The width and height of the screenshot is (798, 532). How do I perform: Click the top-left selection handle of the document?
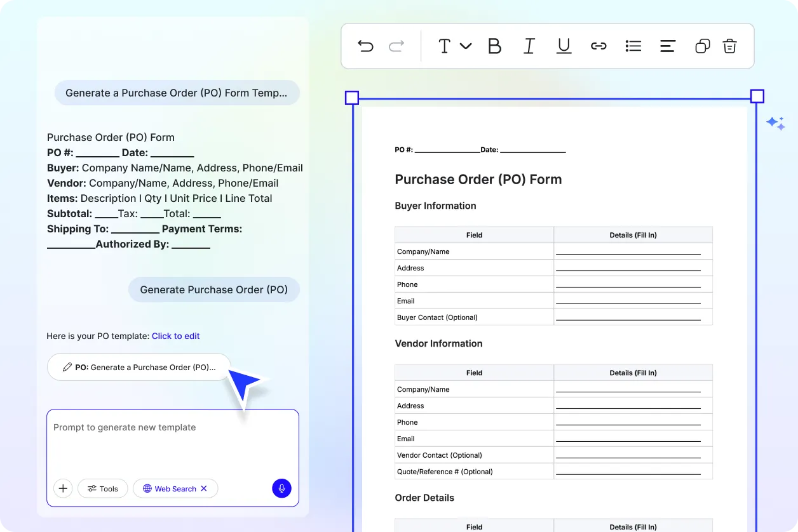tap(352, 97)
